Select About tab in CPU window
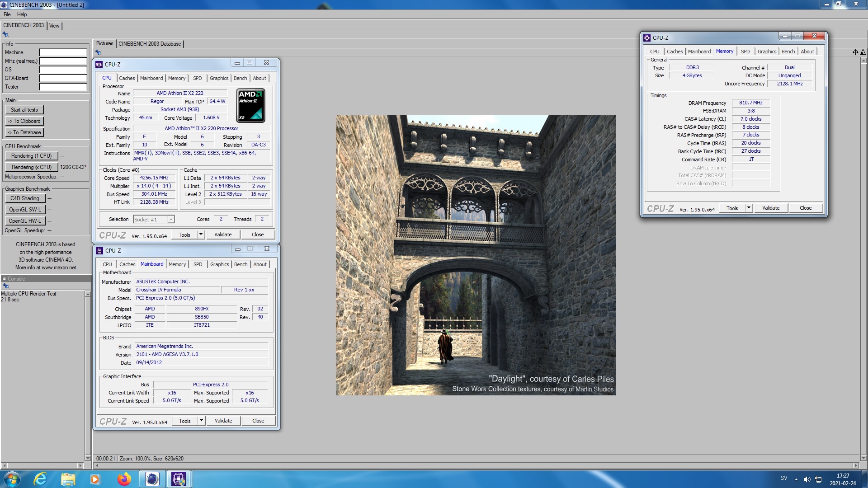Image resolution: width=868 pixels, height=488 pixels. pos(259,78)
